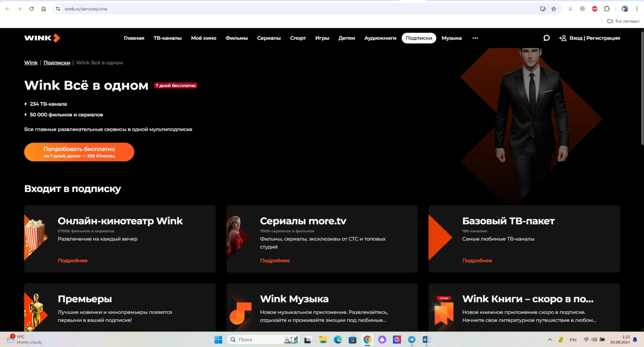Open the browser extensions puzzle icon
The height and width of the screenshot is (347, 644).
[x=607, y=9]
